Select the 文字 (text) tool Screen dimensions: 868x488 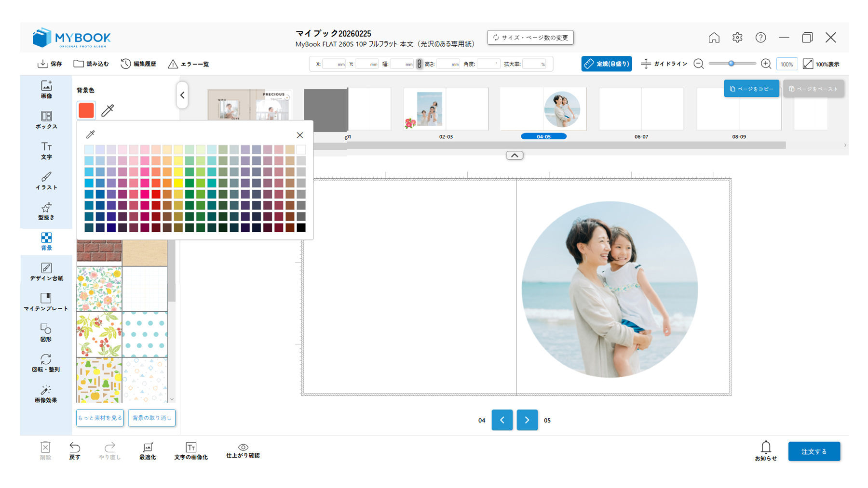coord(46,150)
